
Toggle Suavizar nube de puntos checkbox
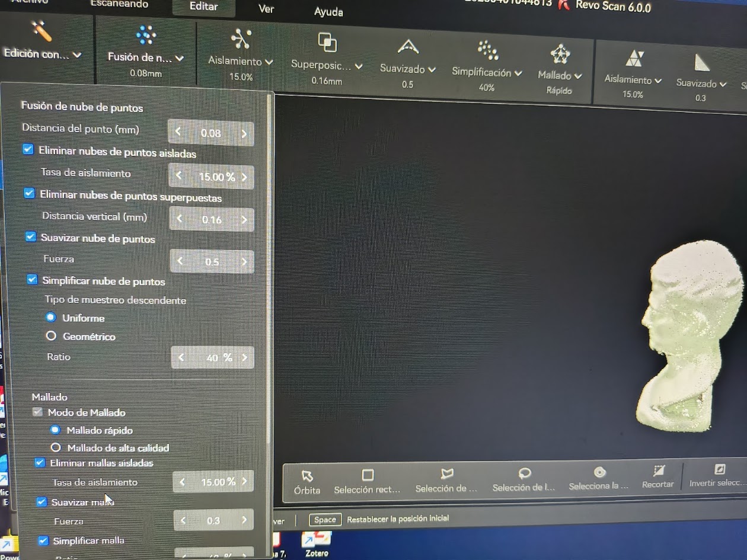click(31, 236)
